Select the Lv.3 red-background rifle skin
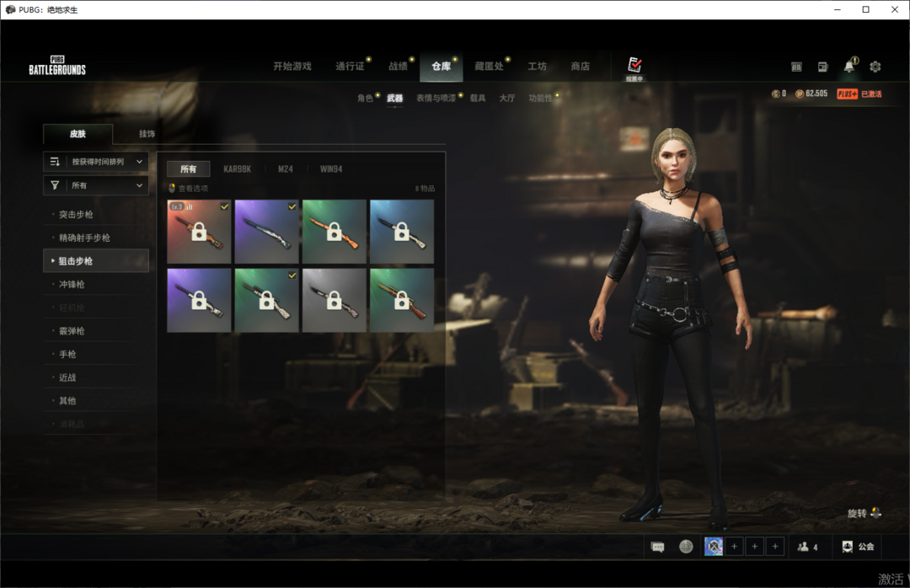The height and width of the screenshot is (588, 910). [x=199, y=232]
